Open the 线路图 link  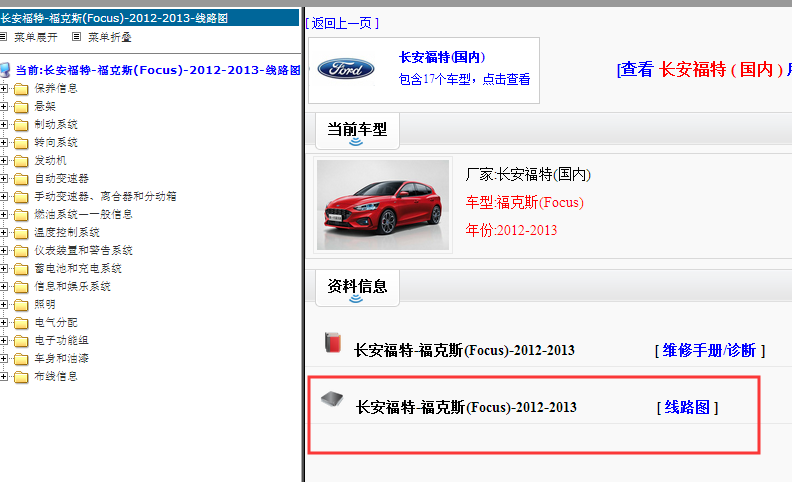[x=687, y=407]
